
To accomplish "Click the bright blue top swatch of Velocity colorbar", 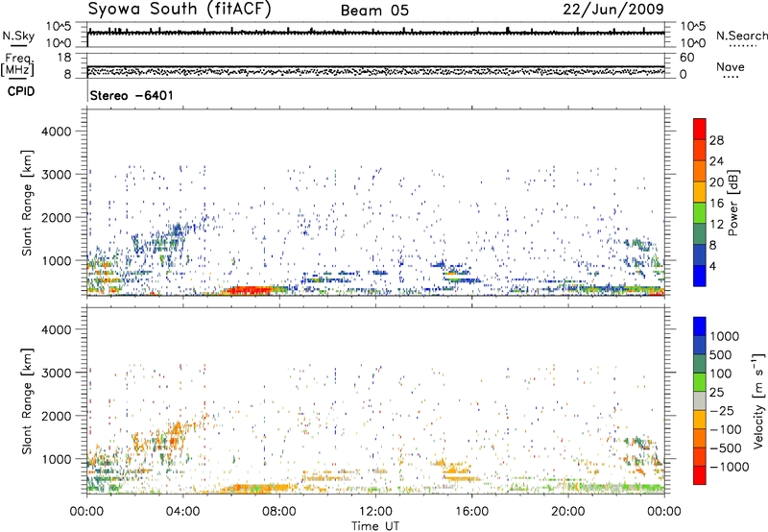I will pos(700,326).
